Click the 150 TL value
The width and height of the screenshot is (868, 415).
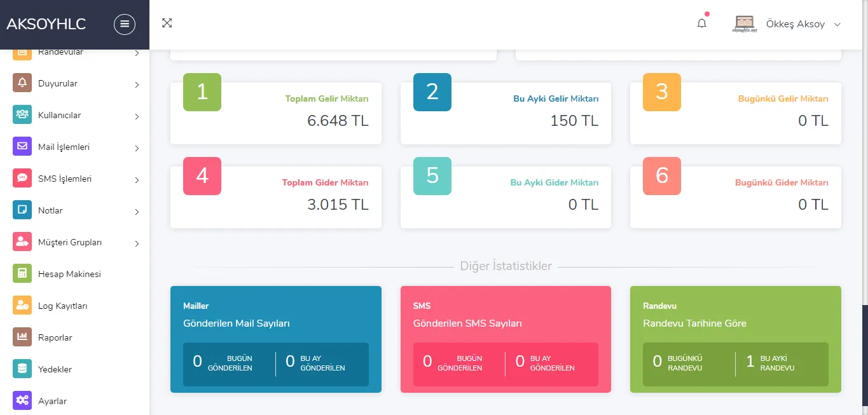pyautogui.click(x=574, y=120)
